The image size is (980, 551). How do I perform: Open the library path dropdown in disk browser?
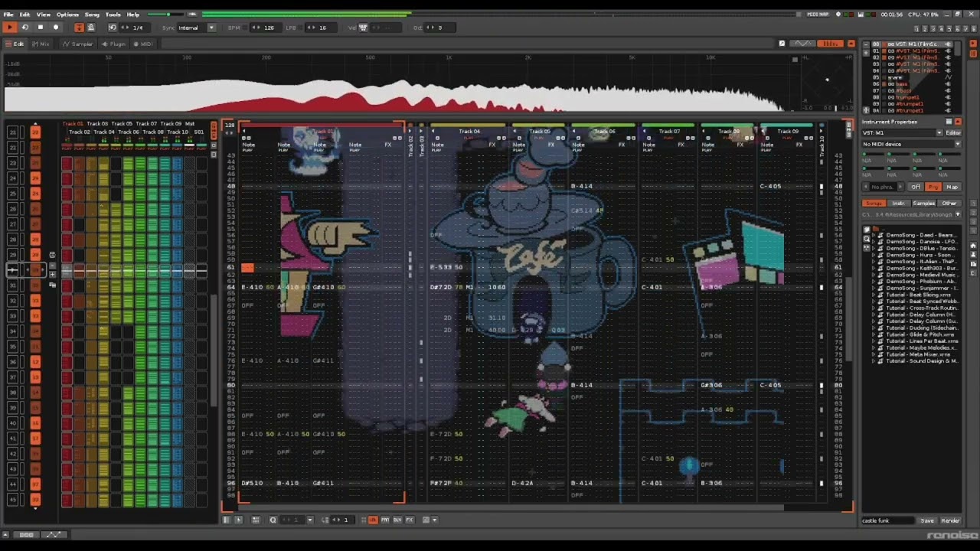coord(958,215)
